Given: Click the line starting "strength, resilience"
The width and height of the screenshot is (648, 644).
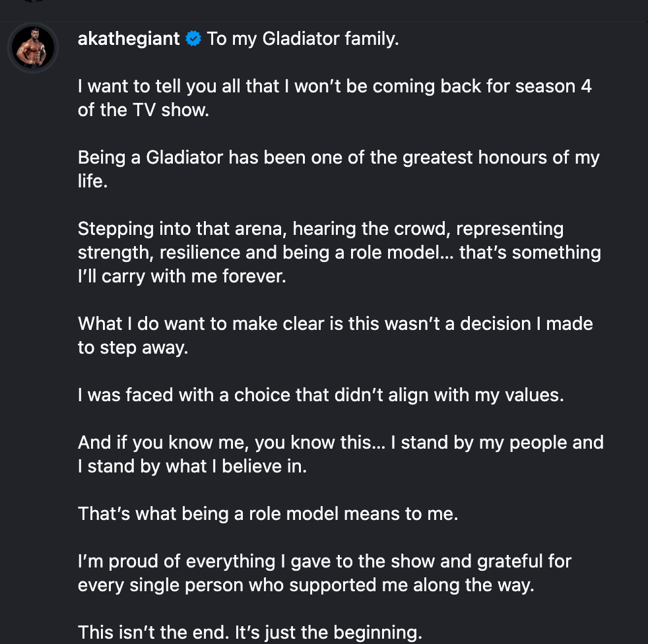Looking at the screenshot, I should point(339,253).
